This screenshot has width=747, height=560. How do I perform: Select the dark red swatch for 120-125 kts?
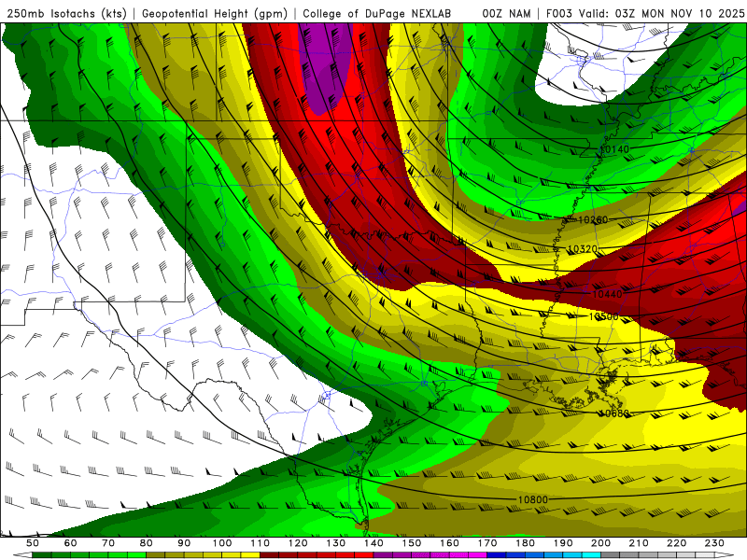[306, 555]
